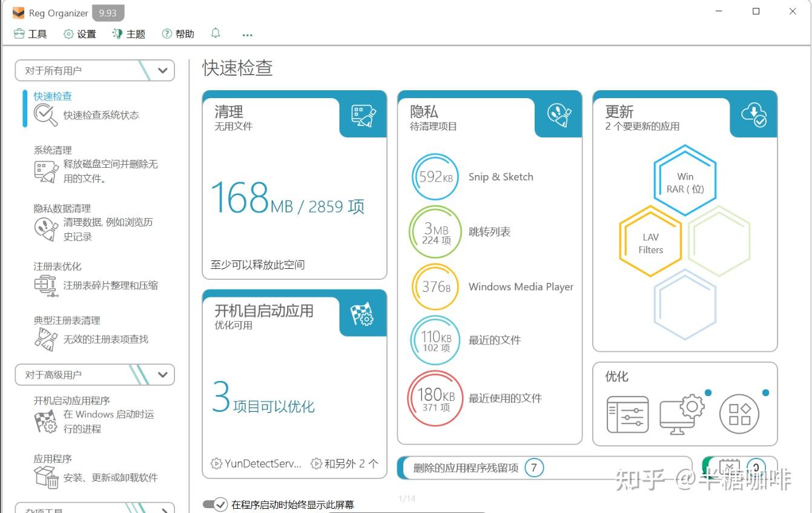Open 隐私数据清理 via its sidebar icon
The height and width of the screenshot is (513, 812).
(x=46, y=230)
